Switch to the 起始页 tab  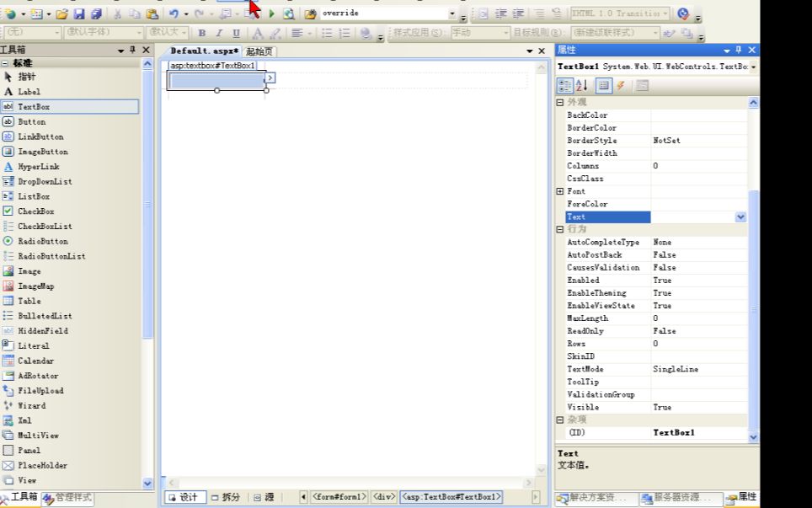(x=260, y=51)
